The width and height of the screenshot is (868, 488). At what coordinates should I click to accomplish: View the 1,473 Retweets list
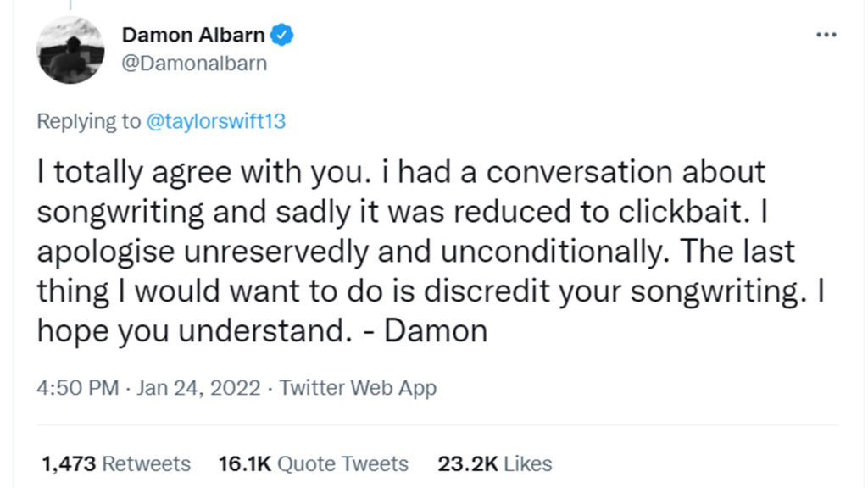116,464
